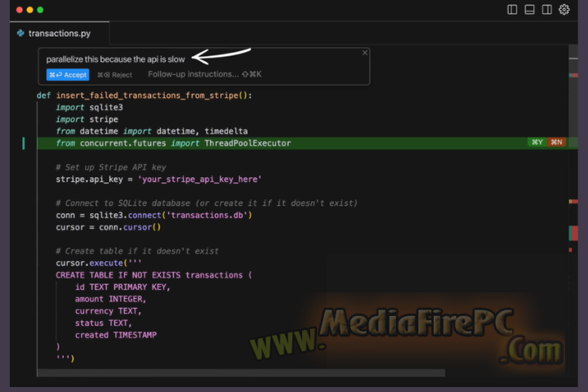588x392 pixels.
Task: Click 'cursor = conn.cursor()' line
Action: (x=109, y=227)
